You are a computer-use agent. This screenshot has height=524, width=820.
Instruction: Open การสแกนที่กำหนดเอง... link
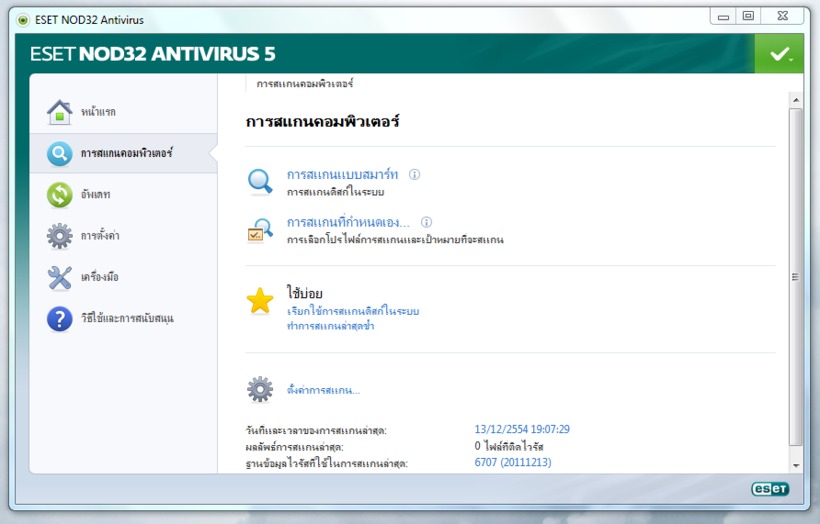tap(348, 222)
